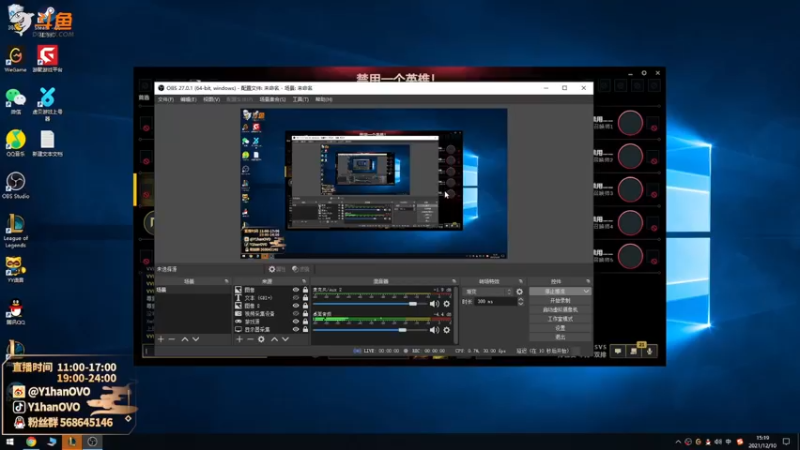
Task: Remove the selected source with the minus icon
Action: click(x=250, y=339)
